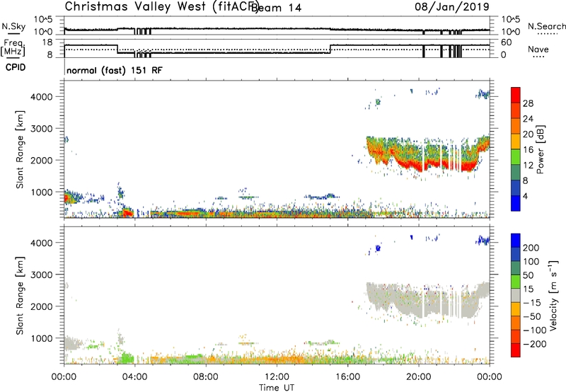Click the '−200' Velocity colorbar label
This screenshot has width=566, height=392.
click(535, 344)
